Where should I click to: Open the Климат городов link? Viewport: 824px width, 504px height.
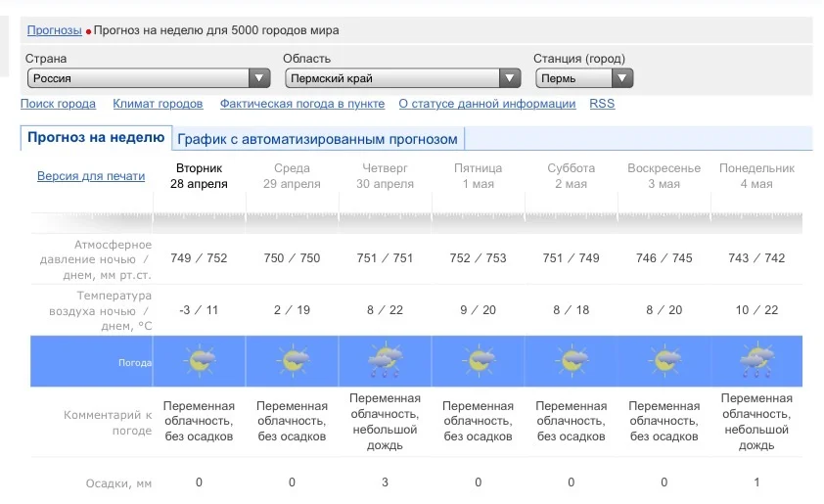pos(158,104)
